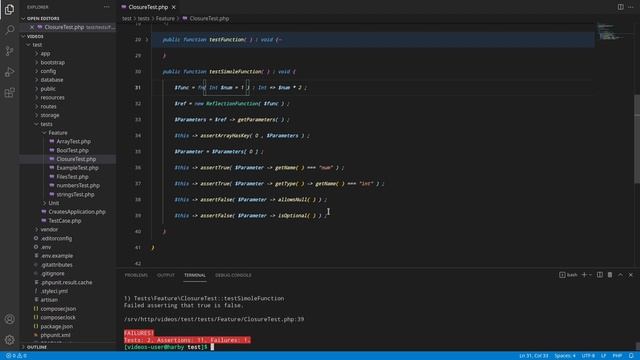The height and width of the screenshot is (360, 640).
Task: Maximize the panel with chevron up
Action: pyautogui.click(x=620, y=275)
